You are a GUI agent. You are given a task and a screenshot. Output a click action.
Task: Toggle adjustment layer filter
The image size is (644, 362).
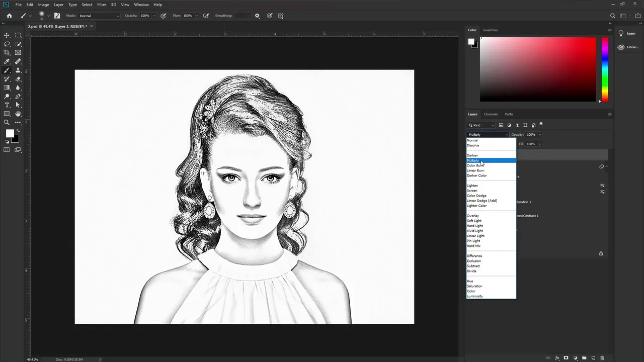coord(509,125)
